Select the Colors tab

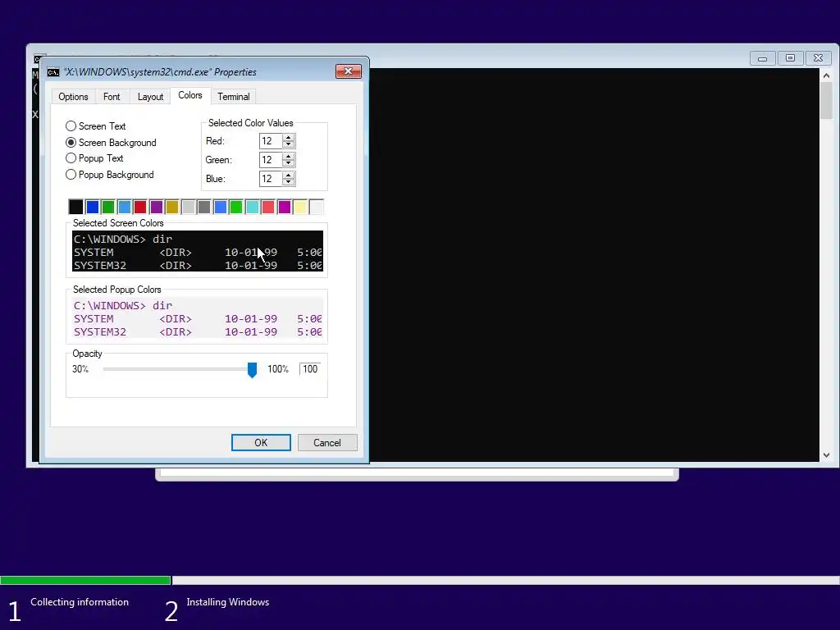[x=190, y=95]
